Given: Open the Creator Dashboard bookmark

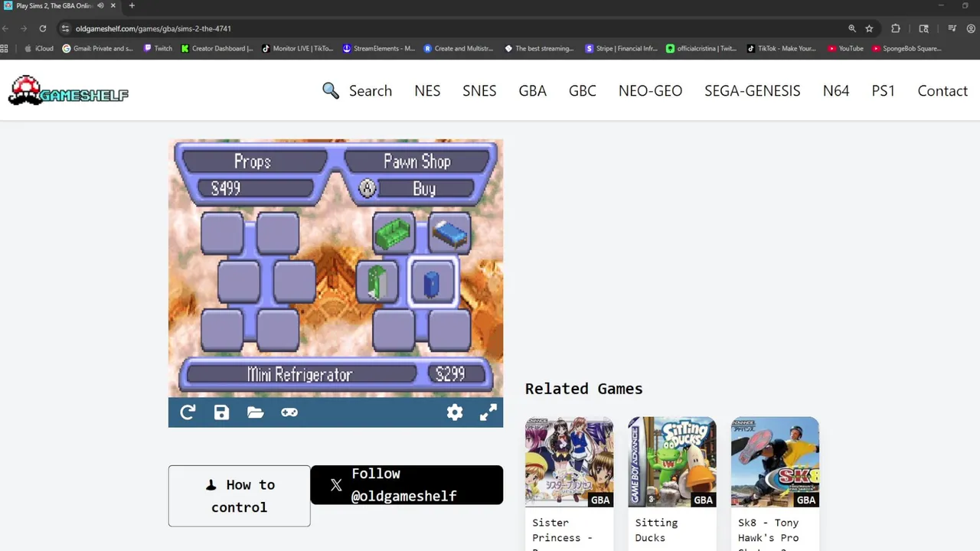Looking at the screenshot, I should [x=217, y=48].
